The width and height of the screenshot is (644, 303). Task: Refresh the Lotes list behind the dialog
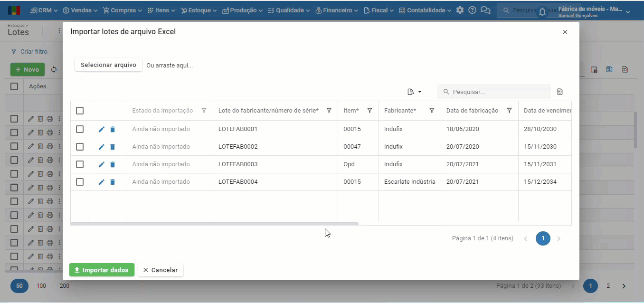tap(54, 69)
